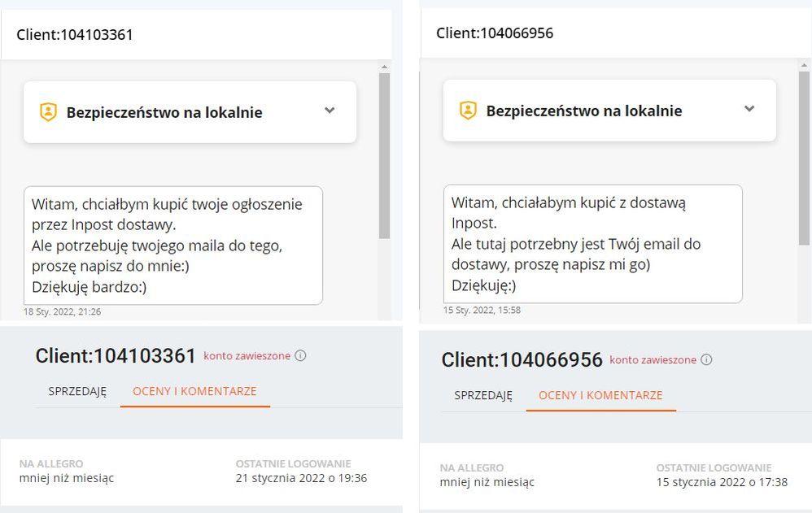Click the right 'konto zawieszone' label
The image size is (812, 513).
coord(653,360)
